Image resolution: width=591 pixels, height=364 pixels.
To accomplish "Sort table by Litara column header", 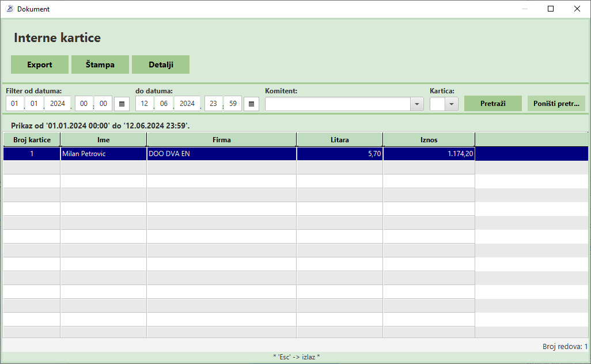I will (x=340, y=139).
